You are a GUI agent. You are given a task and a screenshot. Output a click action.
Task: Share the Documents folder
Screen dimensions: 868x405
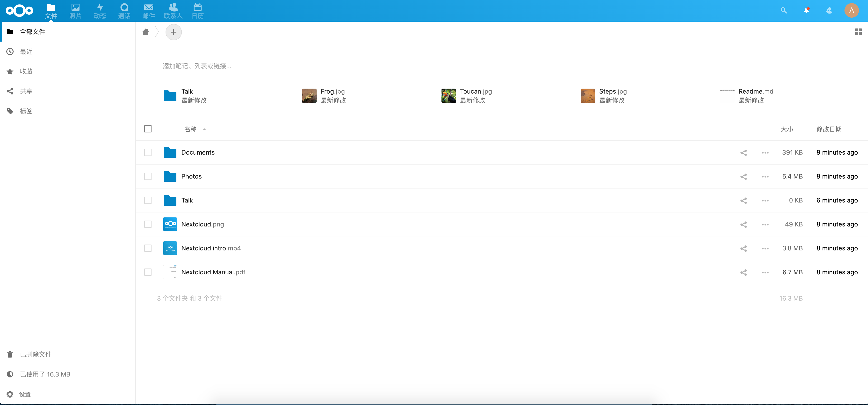click(x=743, y=153)
